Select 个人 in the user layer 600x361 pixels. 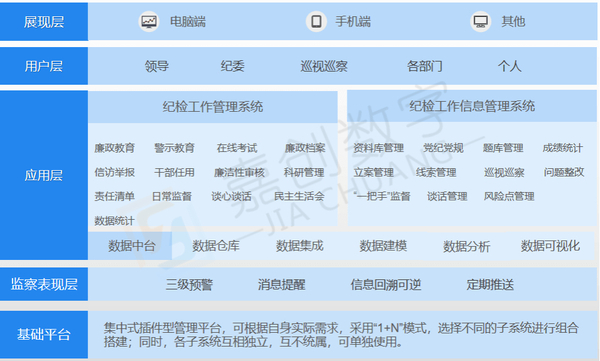(509, 66)
